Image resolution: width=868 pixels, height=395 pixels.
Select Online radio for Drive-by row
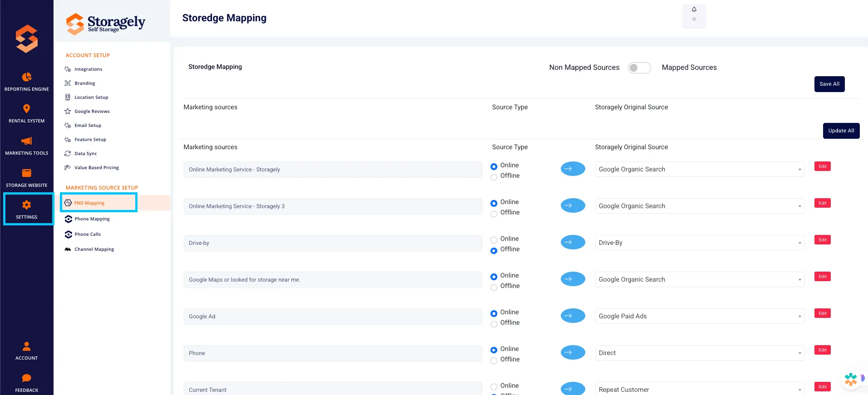[494, 240]
